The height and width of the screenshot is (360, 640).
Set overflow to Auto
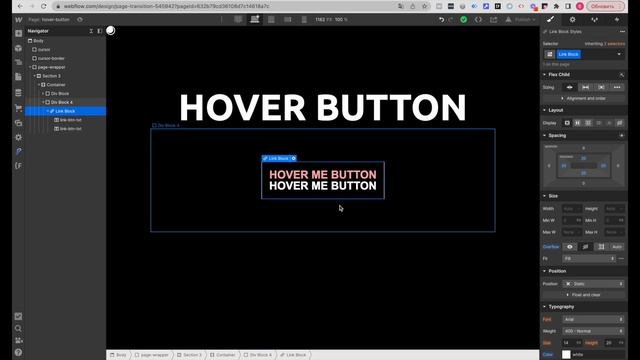pos(617,247)
